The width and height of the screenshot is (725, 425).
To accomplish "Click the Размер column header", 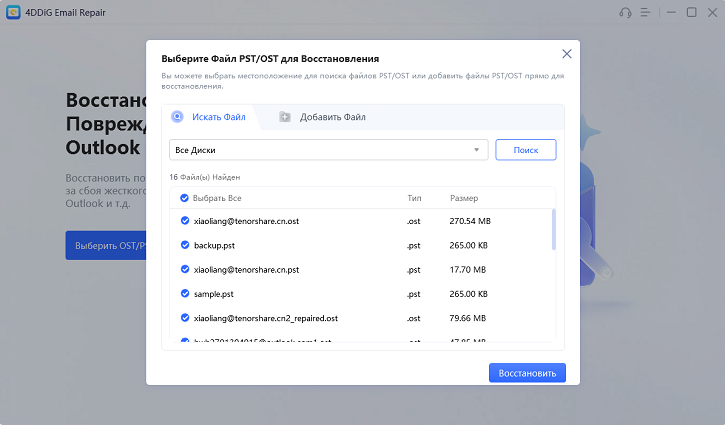I will 464,198.
